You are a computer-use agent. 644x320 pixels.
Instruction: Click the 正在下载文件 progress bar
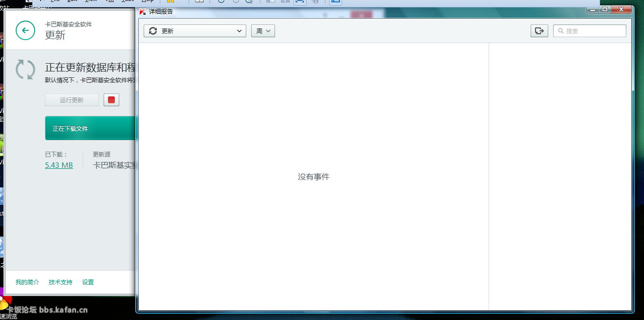point(90,128)
